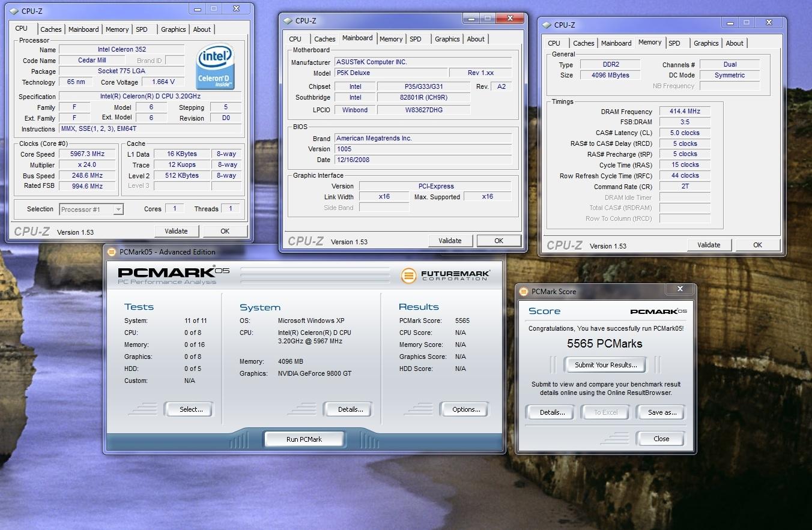Open Caches tab in Memory window
Image resolution: width=812 pixels, height=530 pixels.
(x=584, y=43)
